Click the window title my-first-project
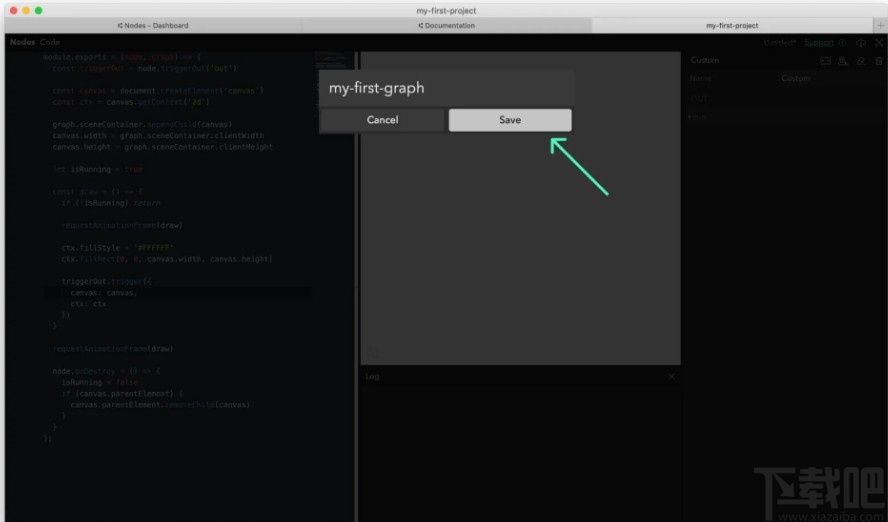Viewport: 888px width, 522px height. click(446, 10)
